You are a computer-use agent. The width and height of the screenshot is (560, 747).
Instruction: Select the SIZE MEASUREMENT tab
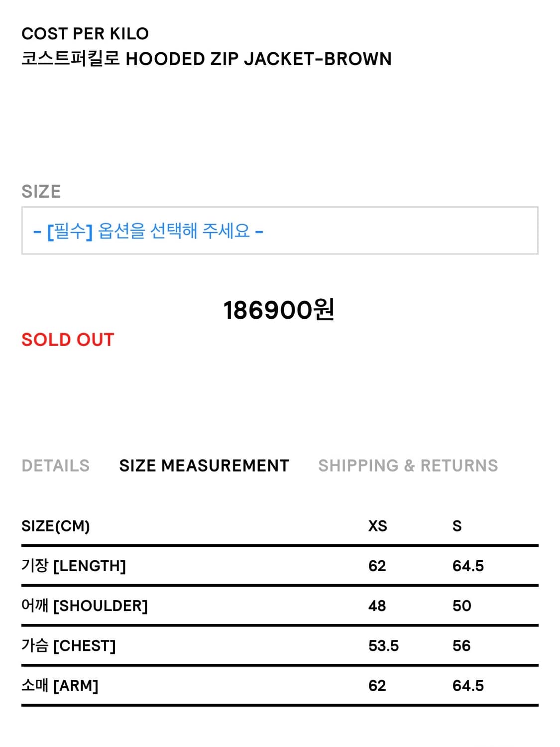tap(203, 466)
